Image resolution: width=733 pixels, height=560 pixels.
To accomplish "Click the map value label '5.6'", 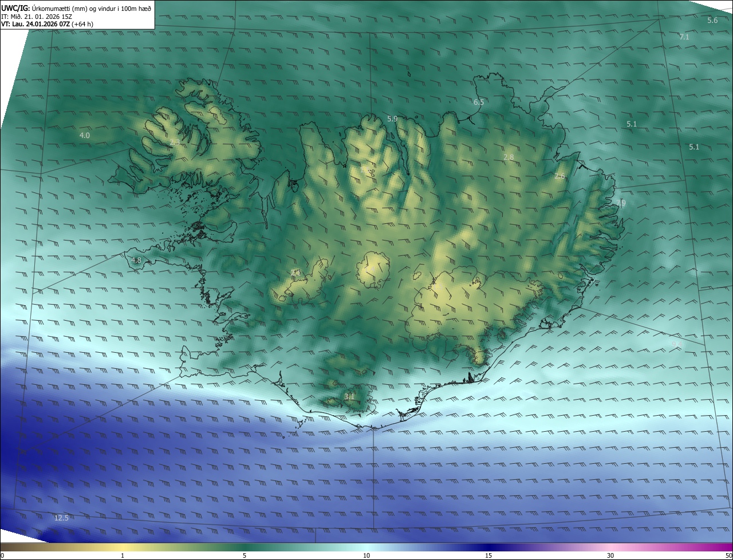I will coord(712,21).
